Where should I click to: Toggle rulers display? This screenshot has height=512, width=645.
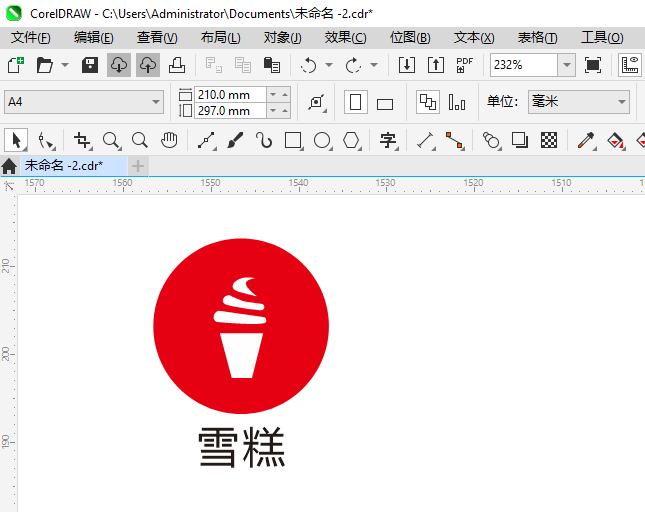coord(630,65)
